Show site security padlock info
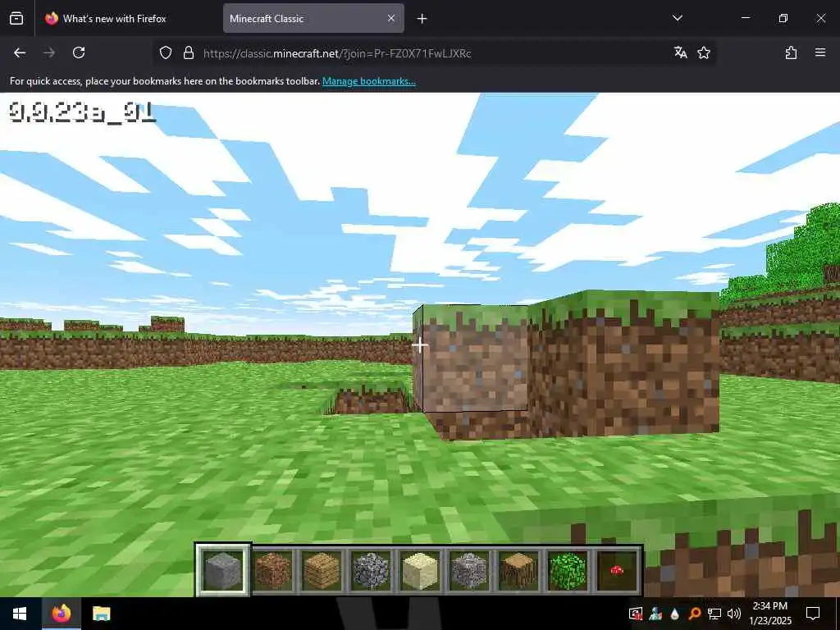Image resolution: width=840 pixels, height=630 pixels. click(189, 52)
